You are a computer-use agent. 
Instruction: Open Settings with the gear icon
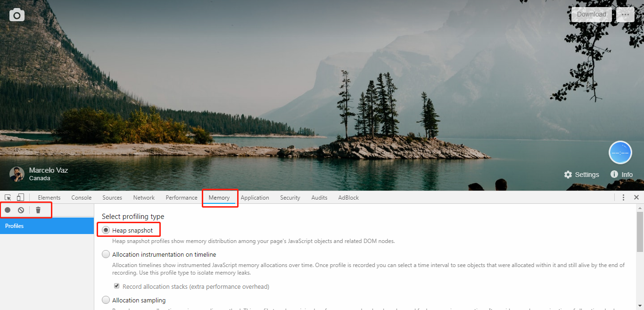coord(582,175)
